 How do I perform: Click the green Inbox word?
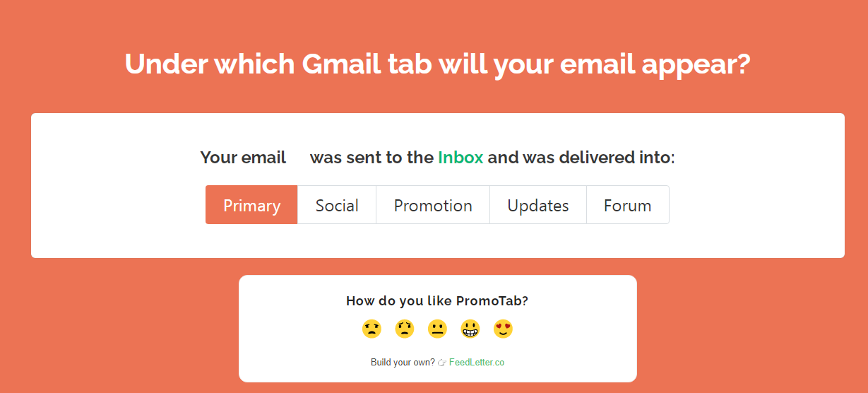tap(460, 157)
